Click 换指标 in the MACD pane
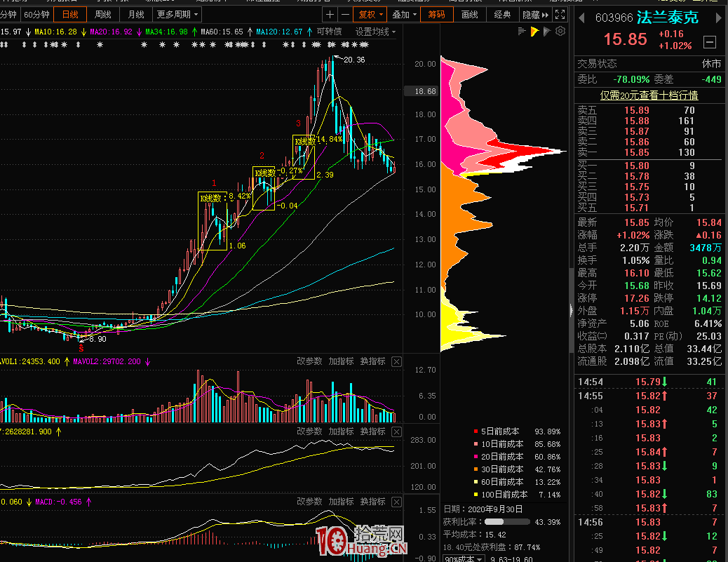This screenshot has width=728, height=562. pyautogui.click(x=372, y=502)
